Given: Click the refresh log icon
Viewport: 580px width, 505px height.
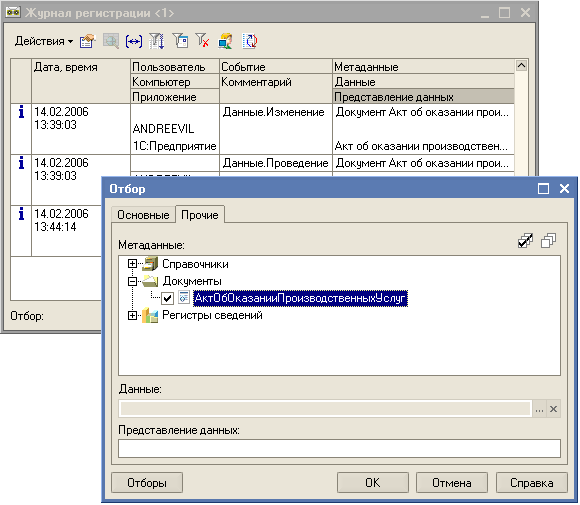Looking at the screenshot, I should pyautogui.click(x=250, y=41).
